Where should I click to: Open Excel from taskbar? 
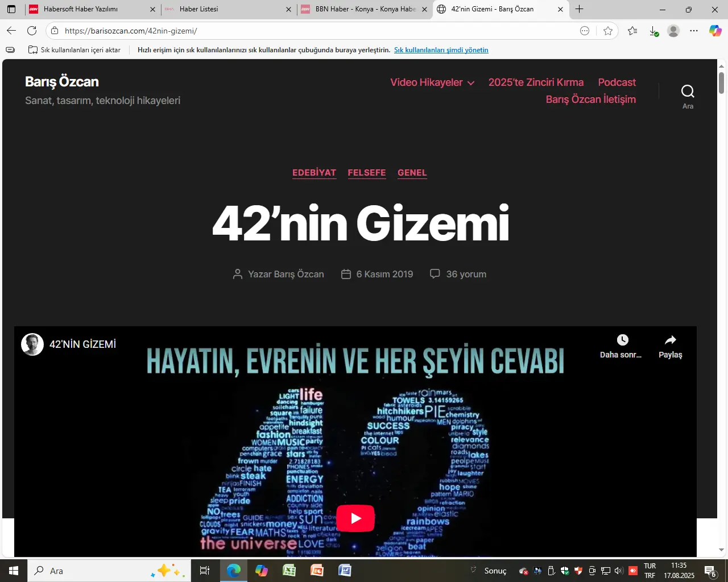click(289, 571)
